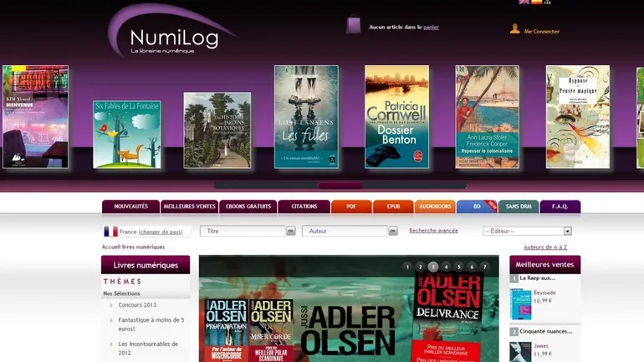This screenshot has height=362, width=644.
Task: Open the Editeur dropdown list
Action: tap(567, 231)
